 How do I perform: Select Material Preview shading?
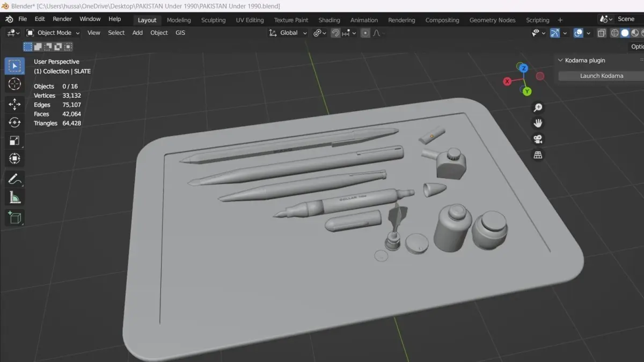point(635,33)
